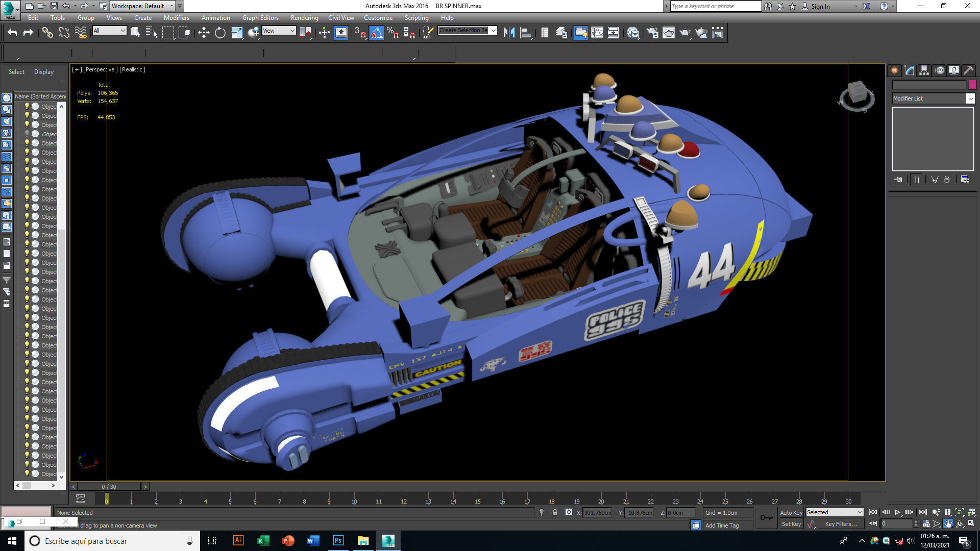Image resolution: width=980 pixels, height=551 pixels.
Task: Toggle Window/Crossing selection mode
Action: (x=184, y=33)
